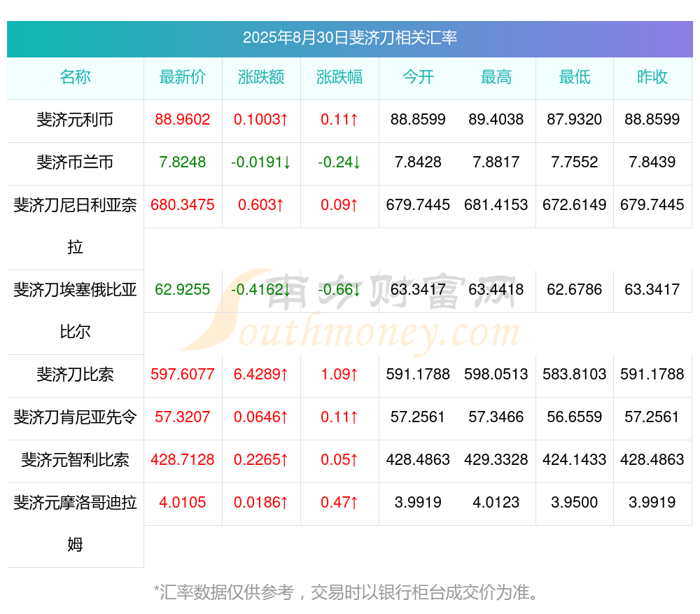Click the percent change -0.24↓
The height and width of the screenshot is (614, 700).
point(339,162)
